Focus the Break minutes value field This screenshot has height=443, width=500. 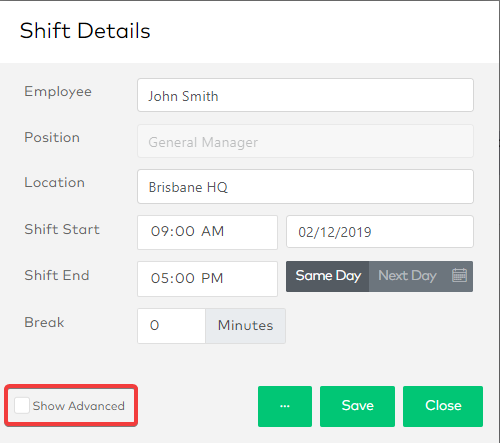(171, 326)
